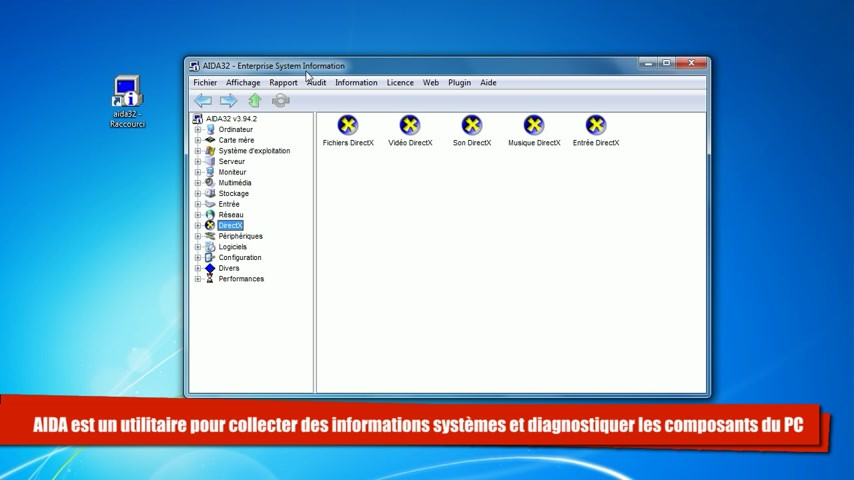Viewport: 854px width, 480px height.
Task: Expand the Stockage tree node
Action: pyautogui.click(x=198, y=194)
